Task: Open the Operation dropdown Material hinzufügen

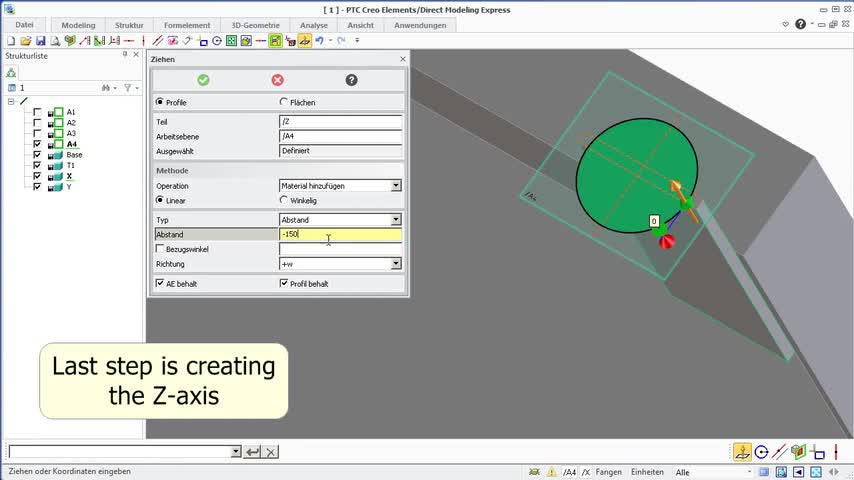Action: pos(396,186)
